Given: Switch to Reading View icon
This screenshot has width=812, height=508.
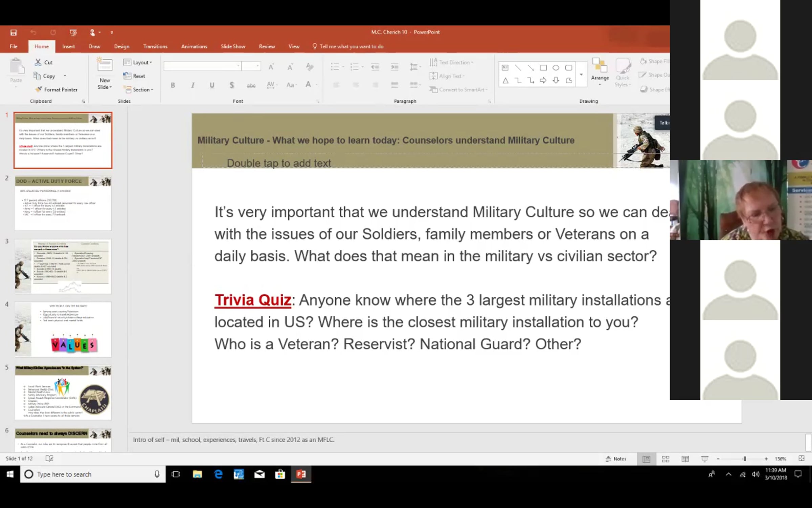Looking at the screenshot, I should pyautogui.click(x=685, y=459).
